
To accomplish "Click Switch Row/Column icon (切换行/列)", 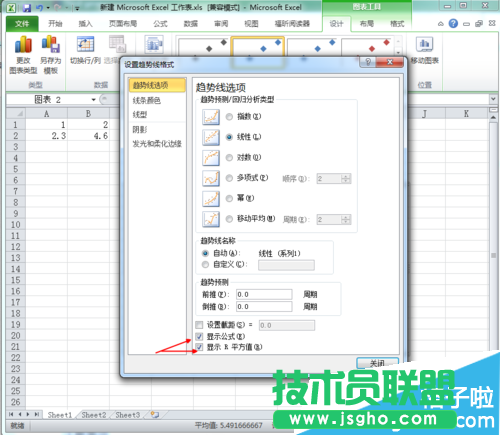I will (86, 44).
